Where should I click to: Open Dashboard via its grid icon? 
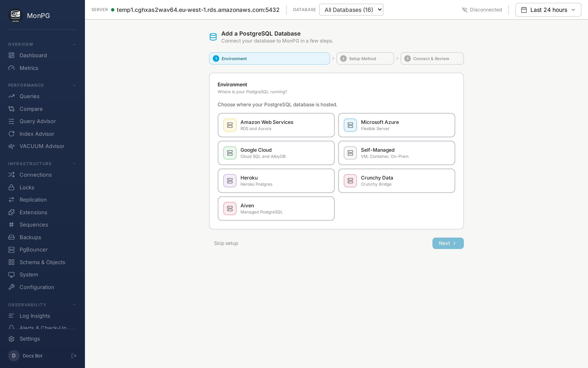coord(11,55)
